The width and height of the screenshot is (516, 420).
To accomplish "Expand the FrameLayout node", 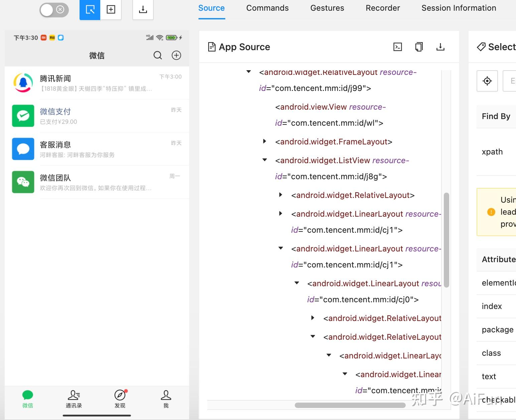I will click(264, 141).
